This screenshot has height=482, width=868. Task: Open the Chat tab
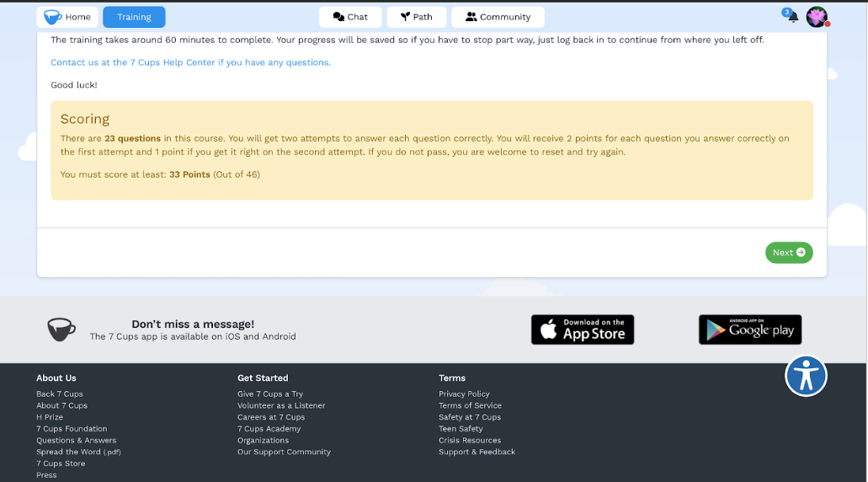click(350, 17)
